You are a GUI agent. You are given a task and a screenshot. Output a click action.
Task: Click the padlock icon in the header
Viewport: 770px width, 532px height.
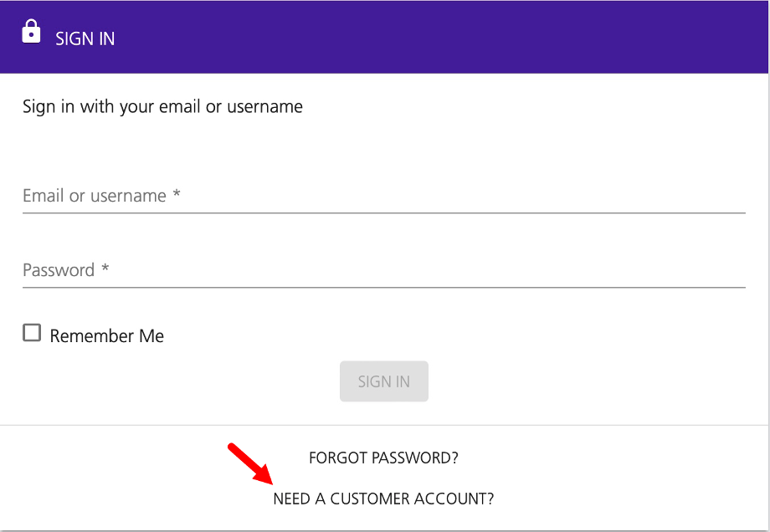click(x=31, y=32)
